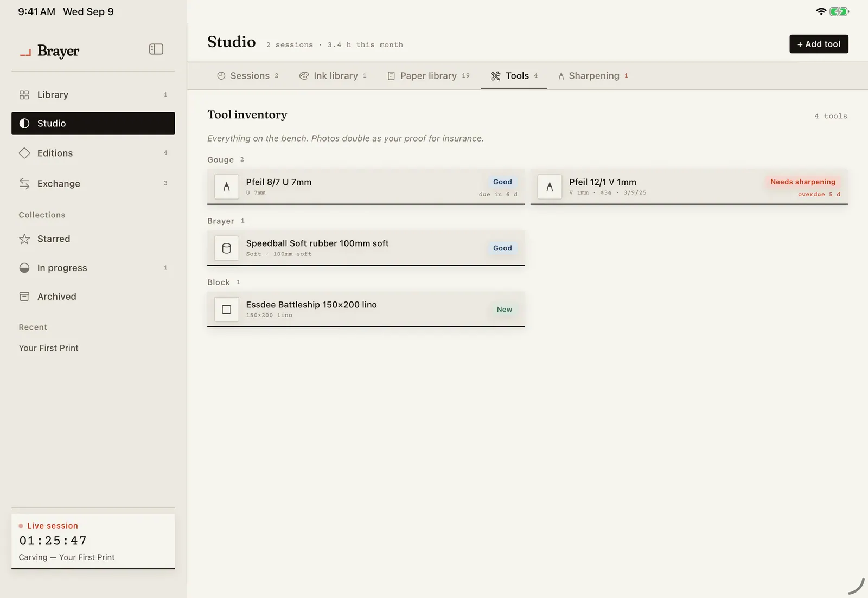Open Library from the grid icon
868x598 pixels.
tap(24, 95)
